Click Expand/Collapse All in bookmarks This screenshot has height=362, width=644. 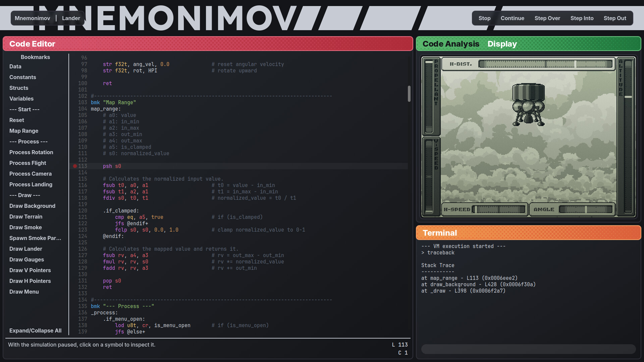36,330
